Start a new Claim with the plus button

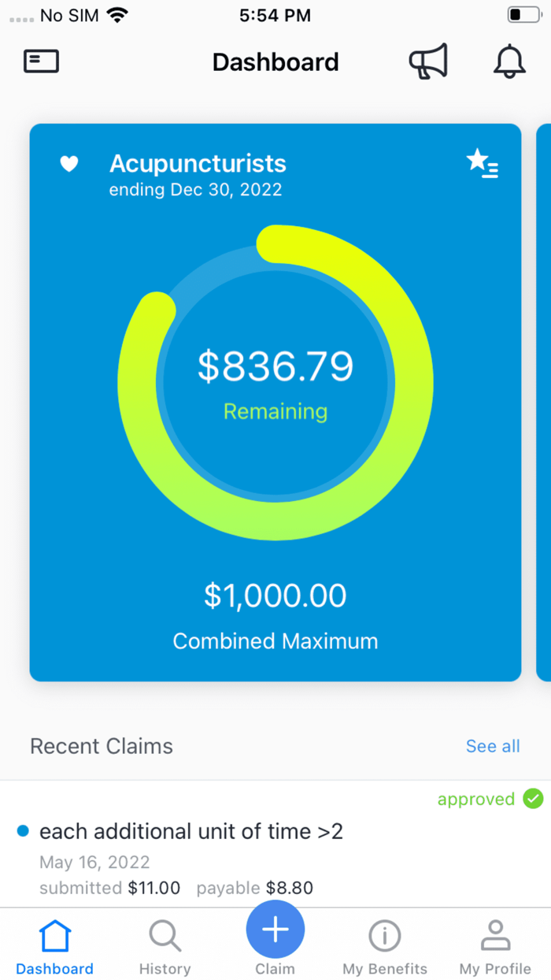coord(275,929)
